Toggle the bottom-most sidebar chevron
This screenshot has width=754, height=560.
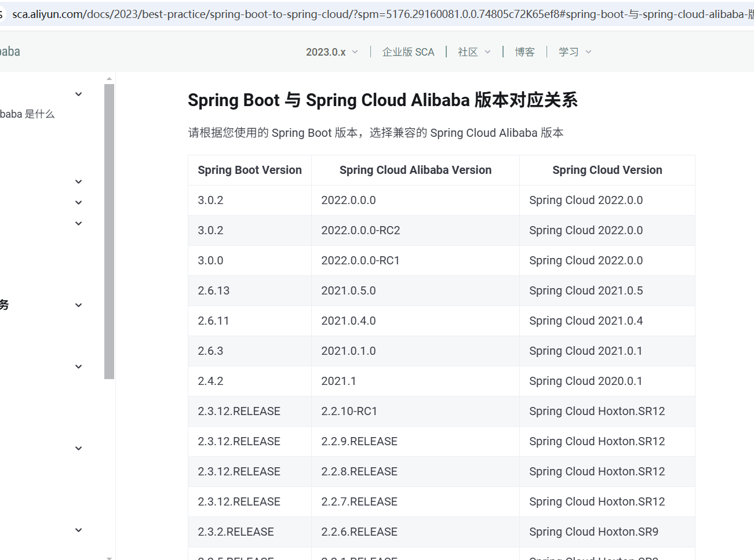(79, 530)
